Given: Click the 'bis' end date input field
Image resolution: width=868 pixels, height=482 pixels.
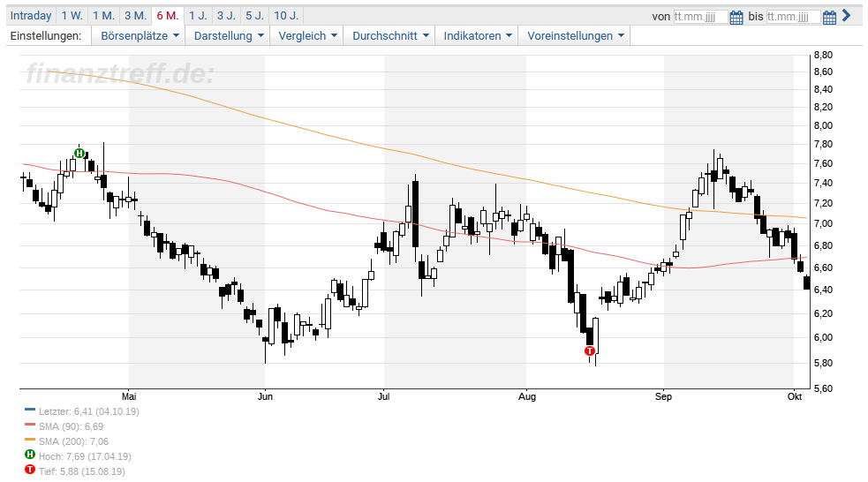Looking at the screenshot, I should tap(793, 17).
